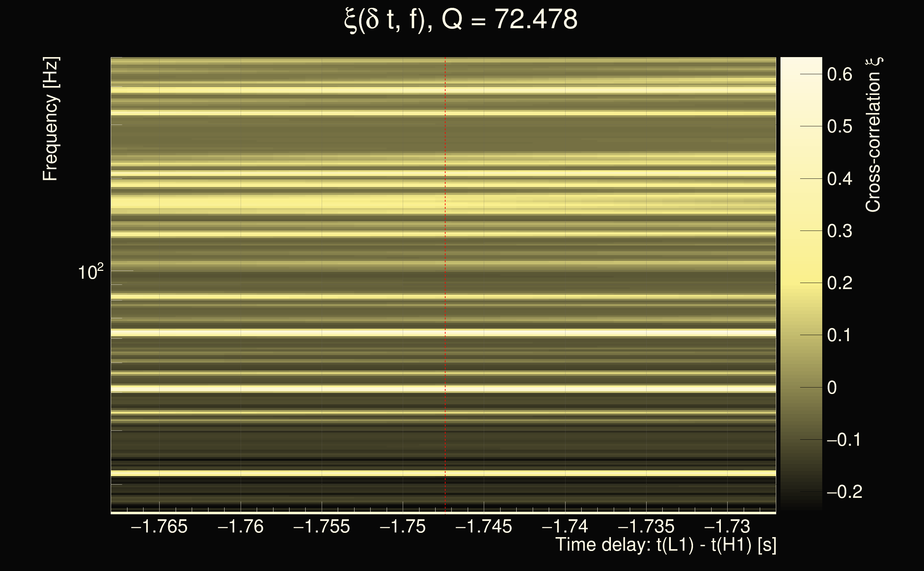
Task: Click the –1.735 tick label on the time axis
Action: click(646, 526)
